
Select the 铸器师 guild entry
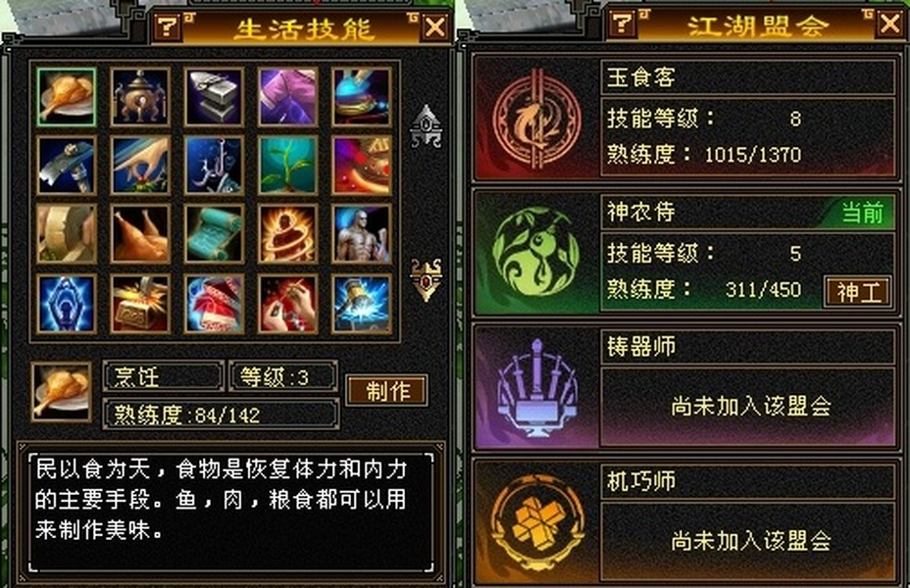[x=685, y=387]
